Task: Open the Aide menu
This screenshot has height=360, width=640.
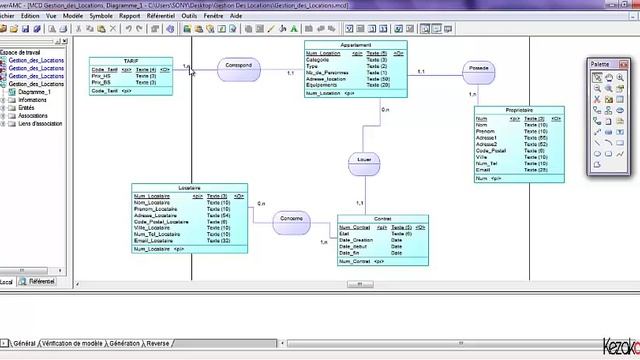Action: (236, 16)
